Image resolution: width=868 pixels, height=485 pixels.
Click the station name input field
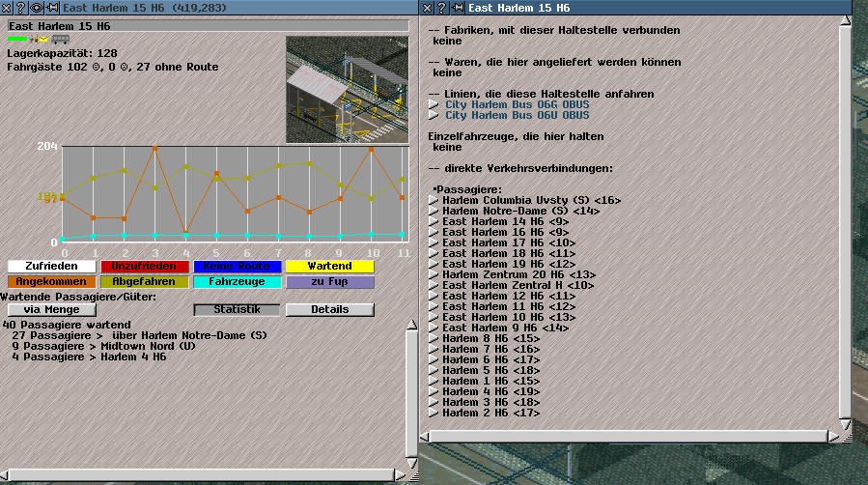pyautogui.click(x=208, y=25)
